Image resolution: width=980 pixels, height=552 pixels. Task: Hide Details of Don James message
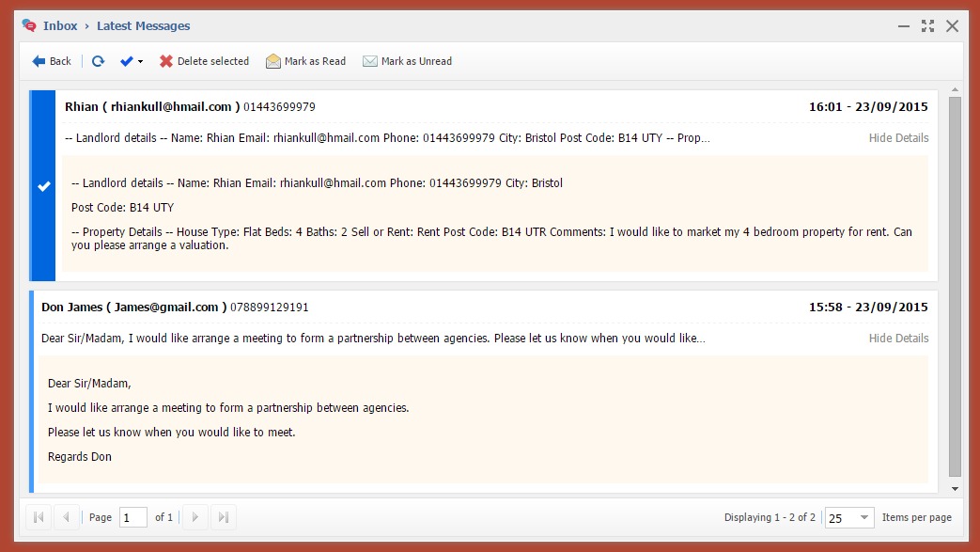(x=898, y=339)
